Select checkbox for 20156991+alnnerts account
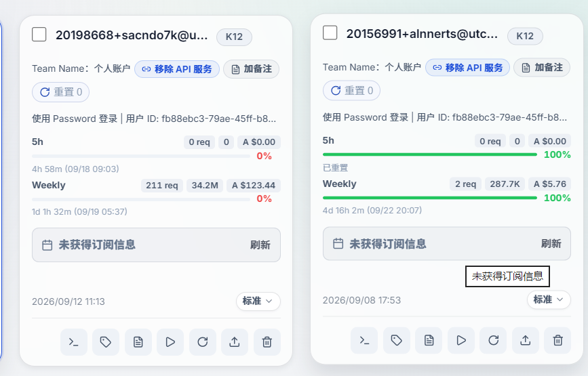Image resolution: width=588 pixels, height=376 pixels. (330, 33)
